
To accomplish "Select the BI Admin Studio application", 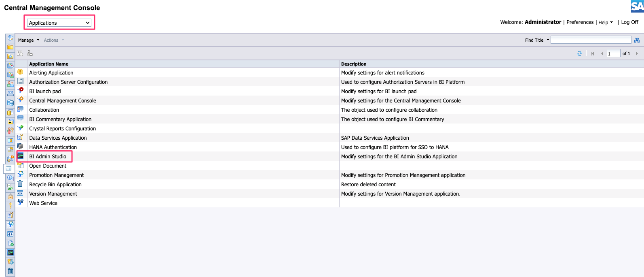I will pyautogui.click(x=48, y=156).
